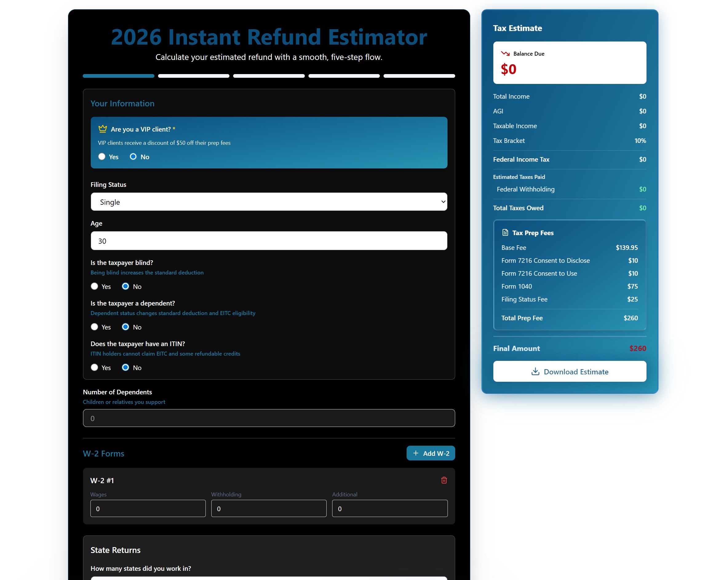728x580 pixels.
Task: Select Yes for taxpayer blind question
Action: (x=94, y=286)
